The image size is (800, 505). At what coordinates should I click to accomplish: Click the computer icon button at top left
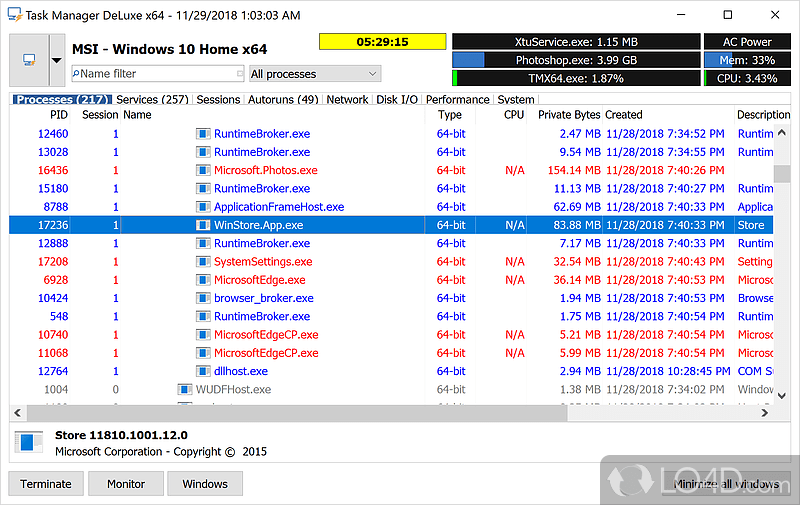[29, 60]
